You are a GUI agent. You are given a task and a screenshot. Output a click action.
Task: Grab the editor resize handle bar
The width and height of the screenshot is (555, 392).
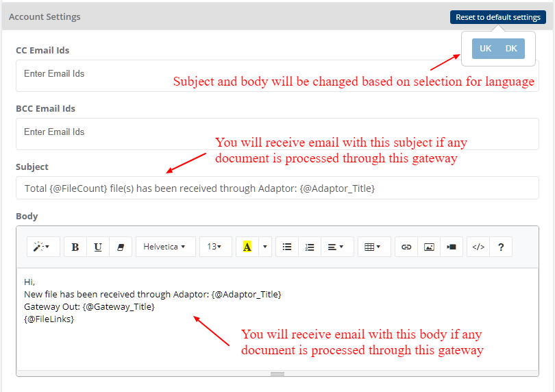277,373
